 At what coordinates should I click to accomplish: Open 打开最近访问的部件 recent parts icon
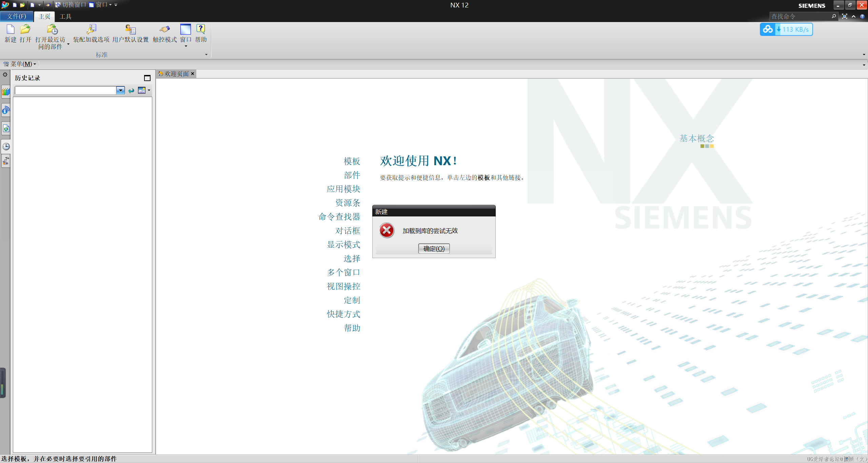[52, 30]
